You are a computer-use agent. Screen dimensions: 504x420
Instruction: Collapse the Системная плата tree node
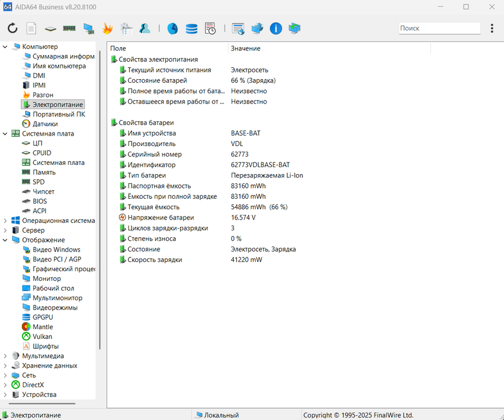5,134
